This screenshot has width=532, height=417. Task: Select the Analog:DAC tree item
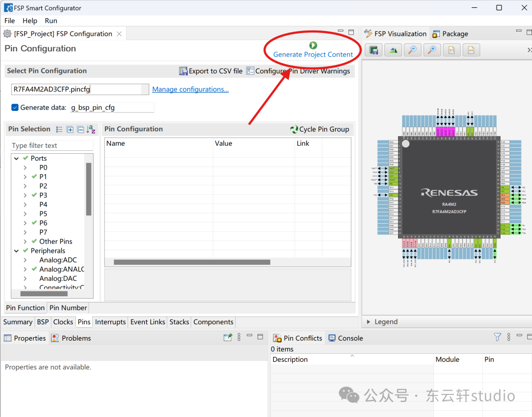58,278
